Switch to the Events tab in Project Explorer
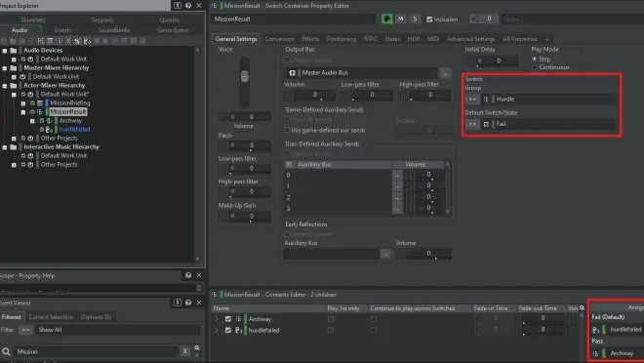This screenshot has height=363, width=644. (62, 30)
